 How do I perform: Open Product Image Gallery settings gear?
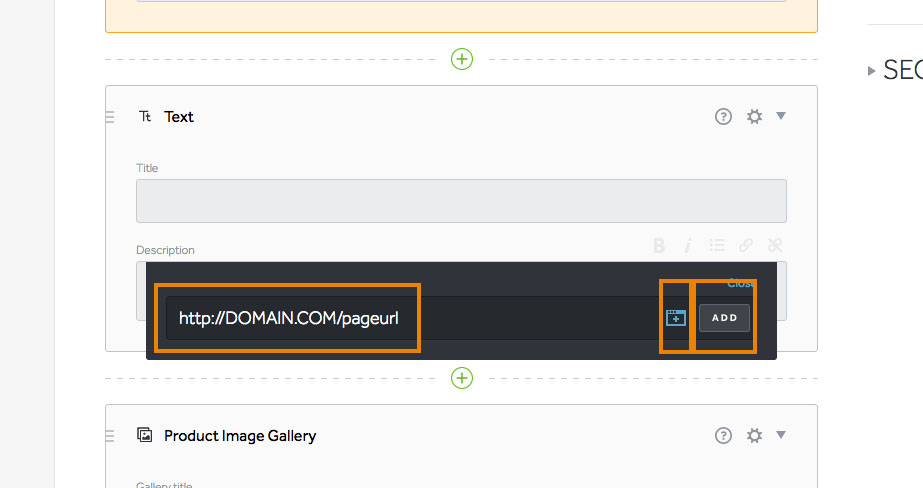(x=754, y=436)
